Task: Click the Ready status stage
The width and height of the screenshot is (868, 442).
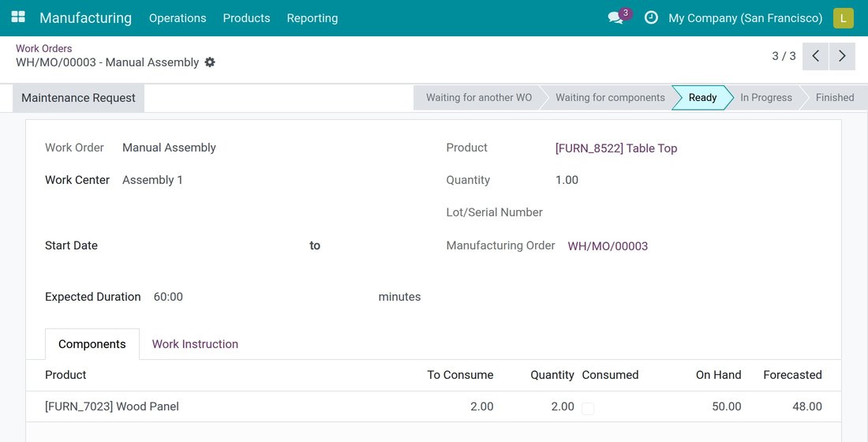Action: [702, 98]
